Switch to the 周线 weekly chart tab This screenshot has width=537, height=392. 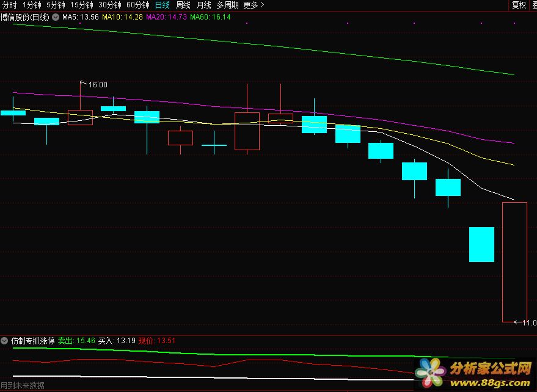click(183, 5)
